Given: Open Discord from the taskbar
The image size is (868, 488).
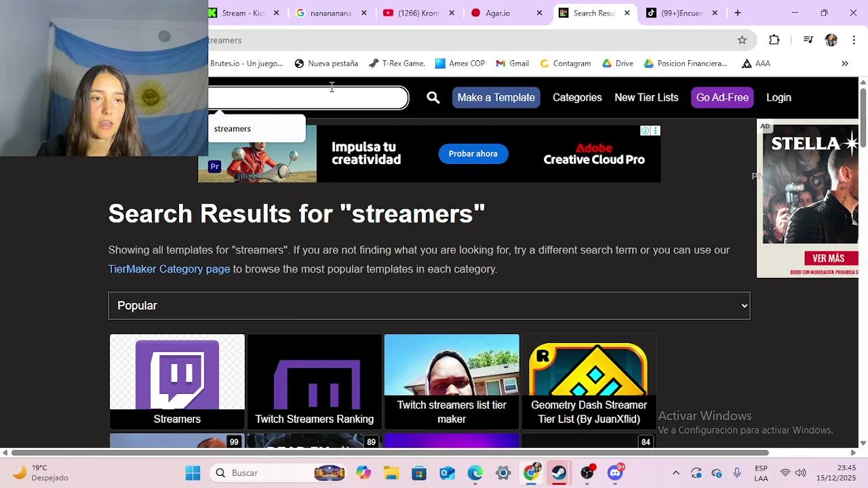Looking at the screenshot, I should point(616,472).
